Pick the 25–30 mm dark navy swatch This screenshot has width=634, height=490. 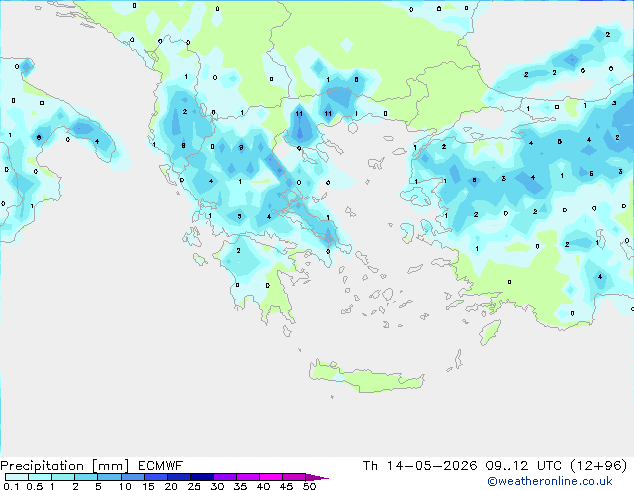pyautogui.click(x=202, y=477)
